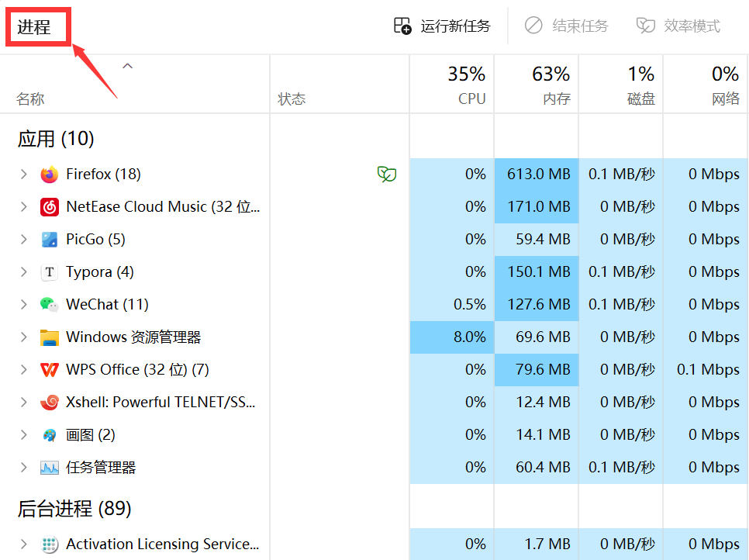
Task: Click the 后台进程 (89) group header
Action: coord(74,508)
